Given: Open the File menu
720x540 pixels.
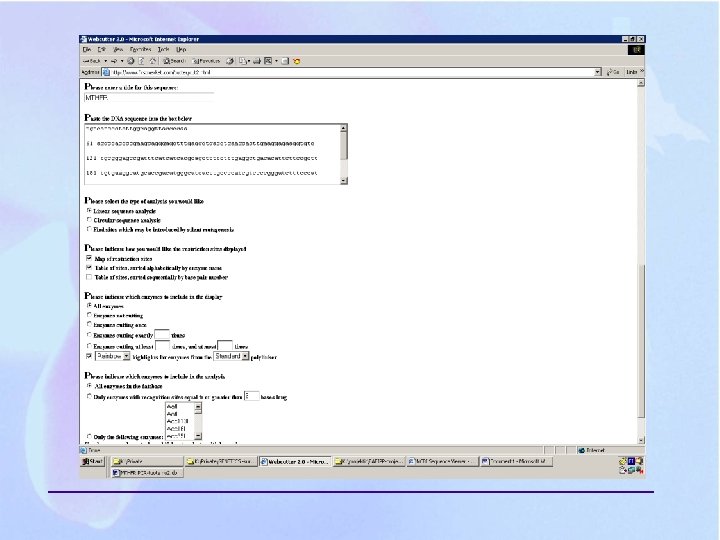Looking at the screenshot, I should 87,49.
